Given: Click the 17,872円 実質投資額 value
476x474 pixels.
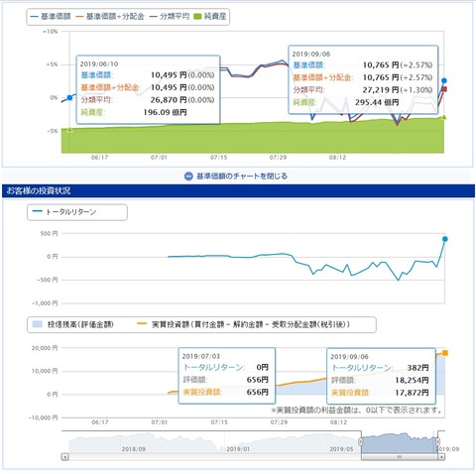Looking at the screenshot, I should (412, 393).
